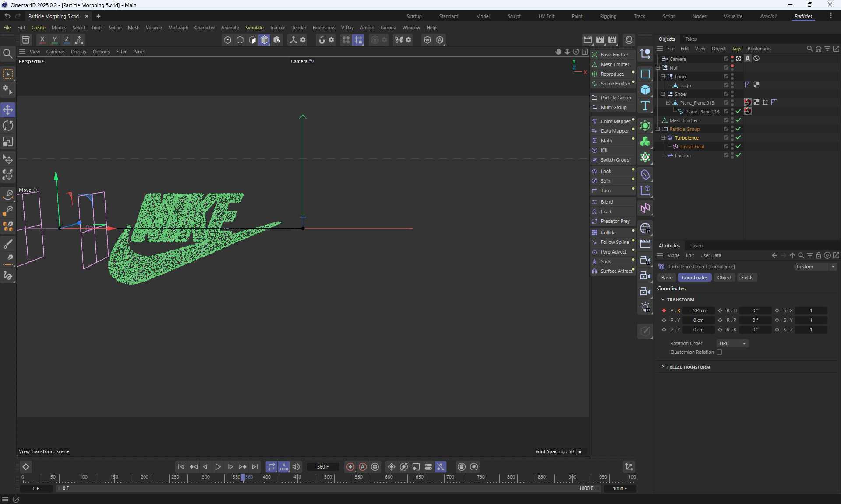The image size is (841, 504).
Task: Click the Surface Attract modifier button
Action: [616, 271]
